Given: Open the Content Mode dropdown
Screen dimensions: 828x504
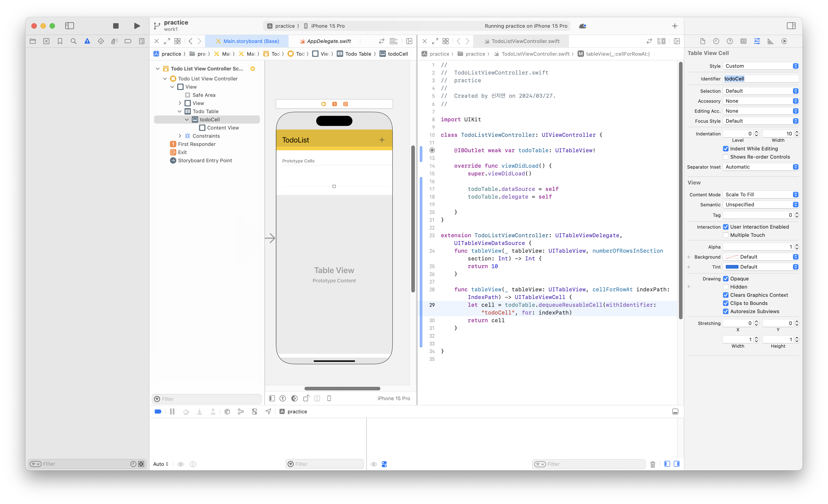Looking at the screenshot, I should click(x=761, y=195).
